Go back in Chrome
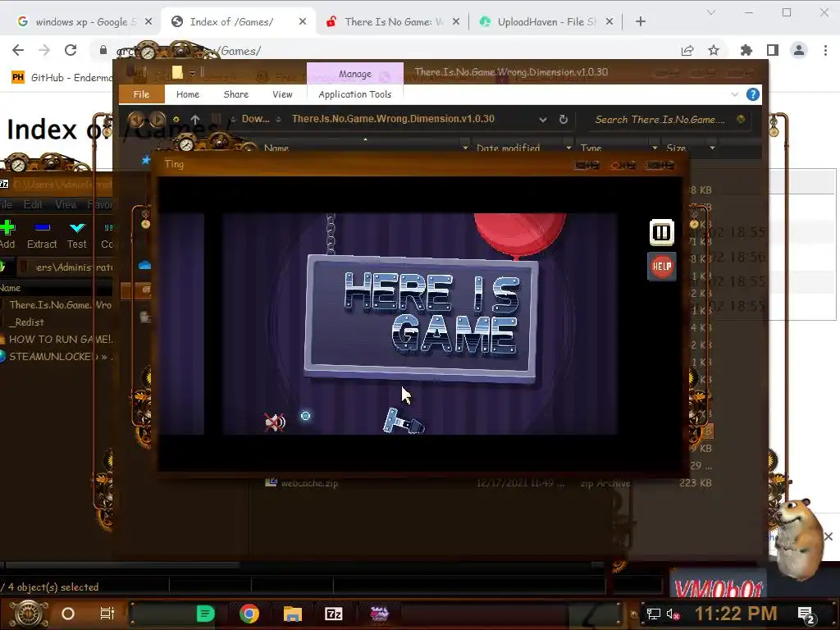 pos(18,50)
